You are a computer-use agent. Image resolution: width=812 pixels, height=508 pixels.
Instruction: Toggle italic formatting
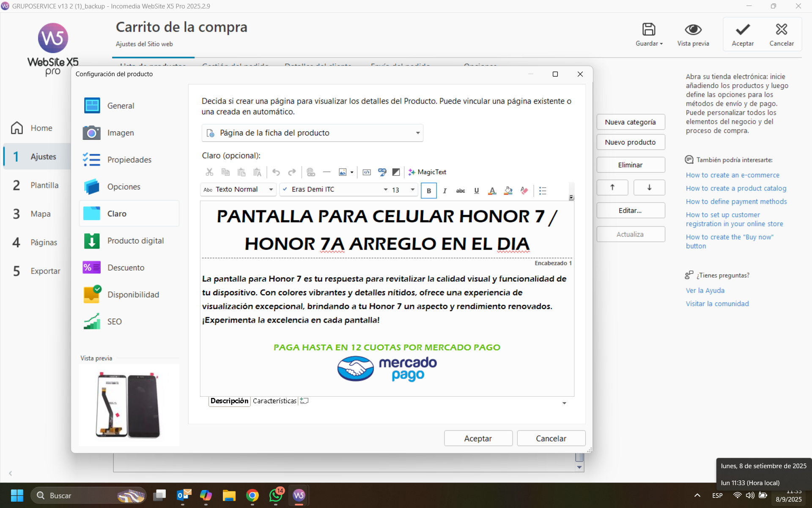click(445, 190)
